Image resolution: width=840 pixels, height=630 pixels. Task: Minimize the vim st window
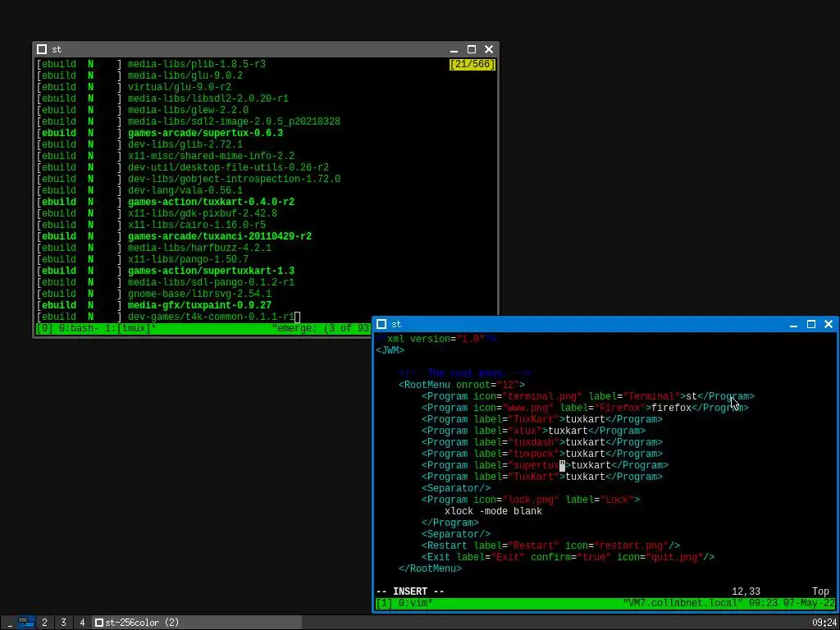point(793,324)
